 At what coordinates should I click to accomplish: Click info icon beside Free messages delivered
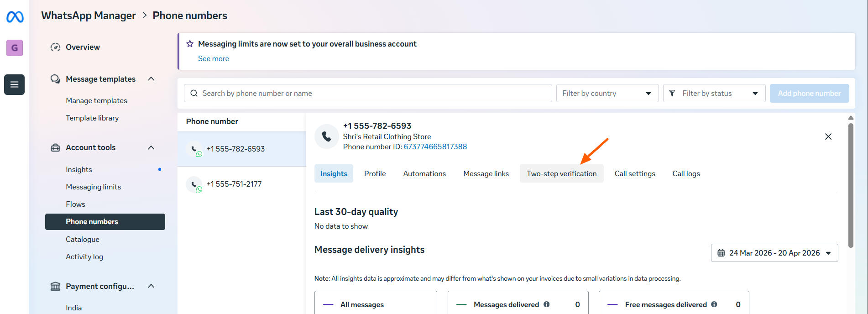pos(714,304)
